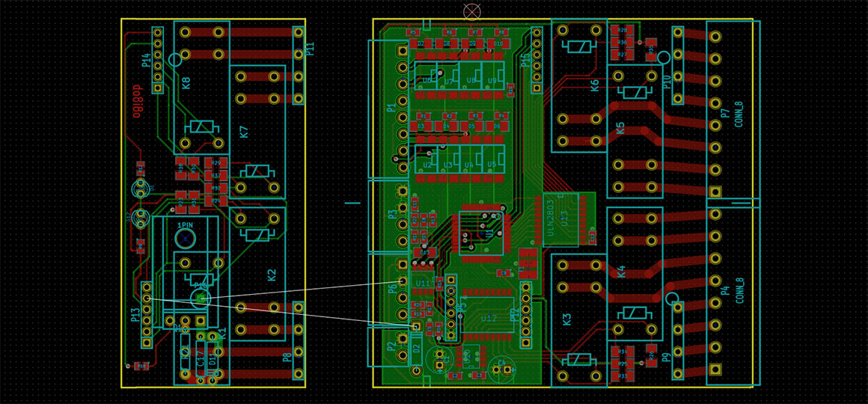Select the P4 connector reference
This screenshot has height=404, width=868.
click(725, 289)
